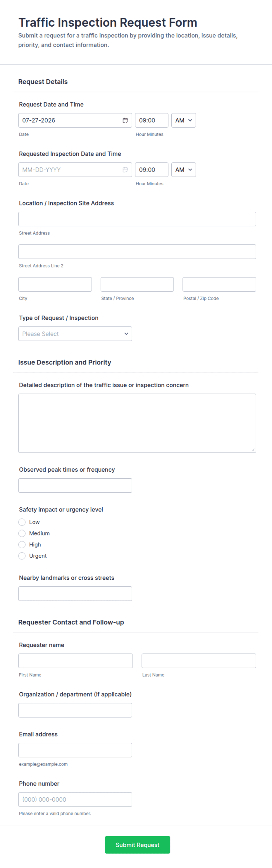Focus the Phone number field

pyautogui.click(x=75, y=799)
